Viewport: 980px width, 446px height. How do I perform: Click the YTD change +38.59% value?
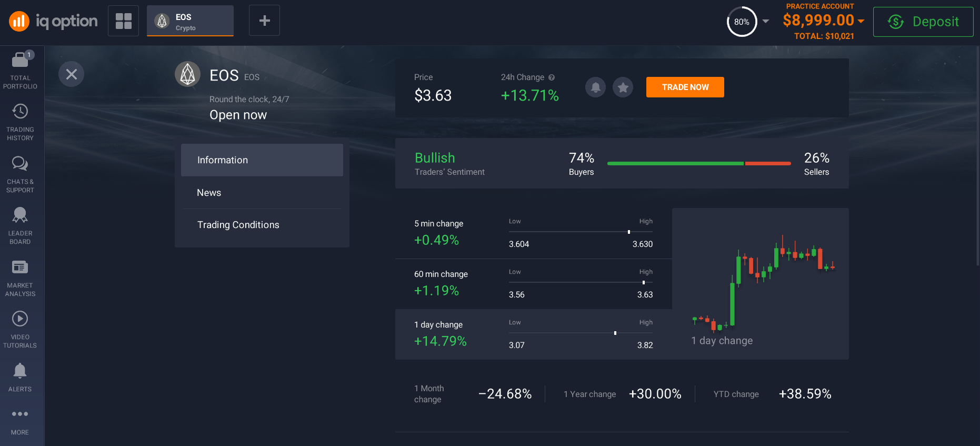[805, 394]
